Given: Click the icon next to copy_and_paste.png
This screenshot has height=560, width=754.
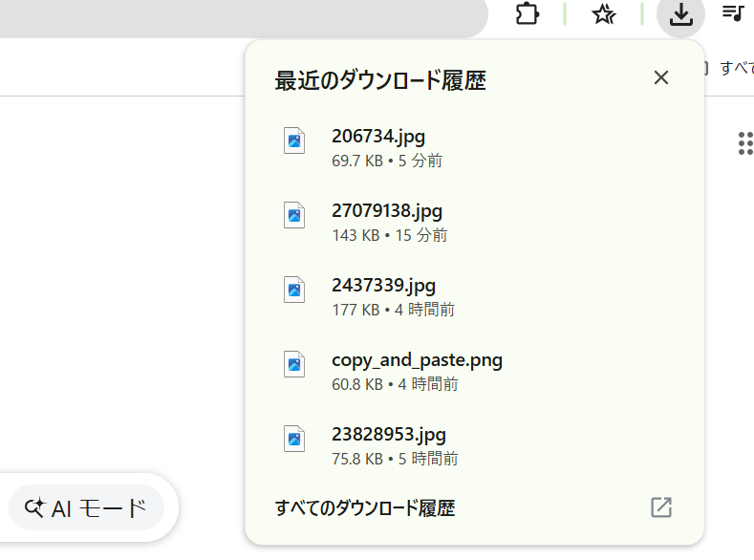Looking at the screenshot, I should click(x=294, y=364).
